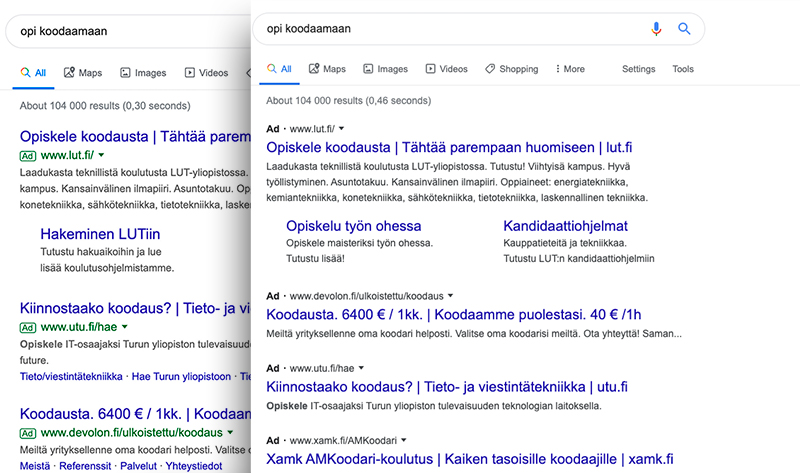Click the right search box containing opi koodaamaan
The width and height of the screenshot is (800, 473).
(x=479, y=29)
